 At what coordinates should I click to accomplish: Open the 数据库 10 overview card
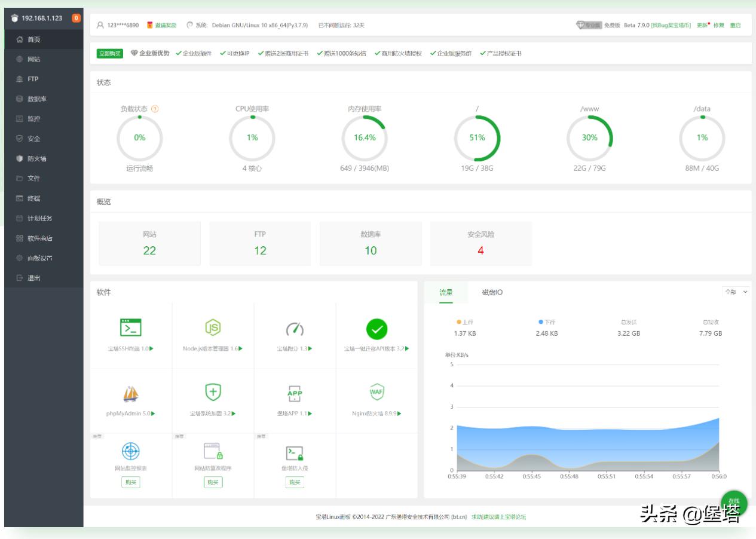[x=371, y=243]
